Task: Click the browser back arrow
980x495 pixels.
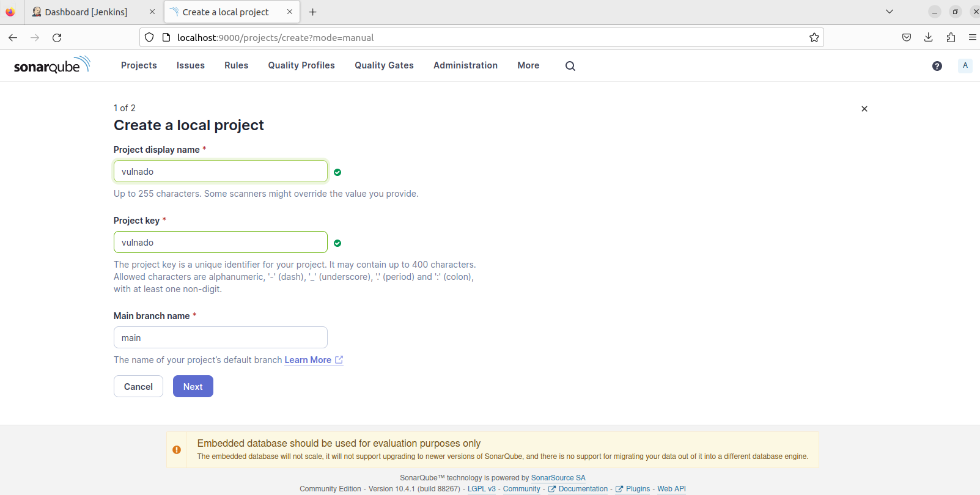Action: click(13, 37)
